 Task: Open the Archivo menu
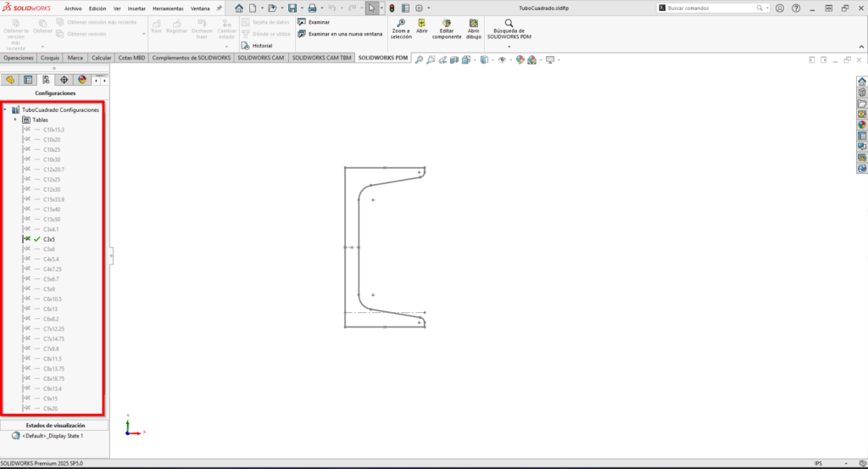[73, 8]
